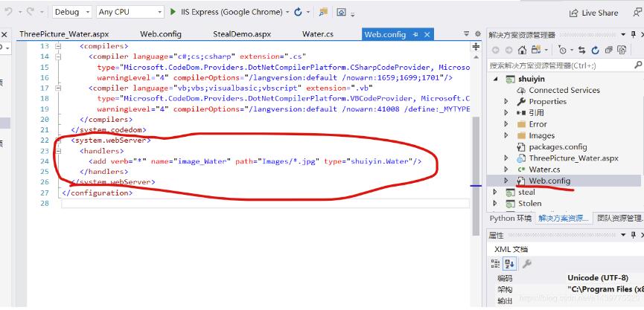
Task: Select ThreePicture_Water.aspx in Solution Explorer
Action: point(573,158)
